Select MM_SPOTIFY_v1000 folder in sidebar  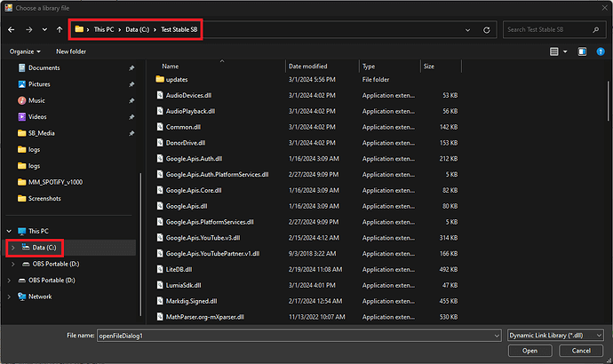tap(57, 182)
